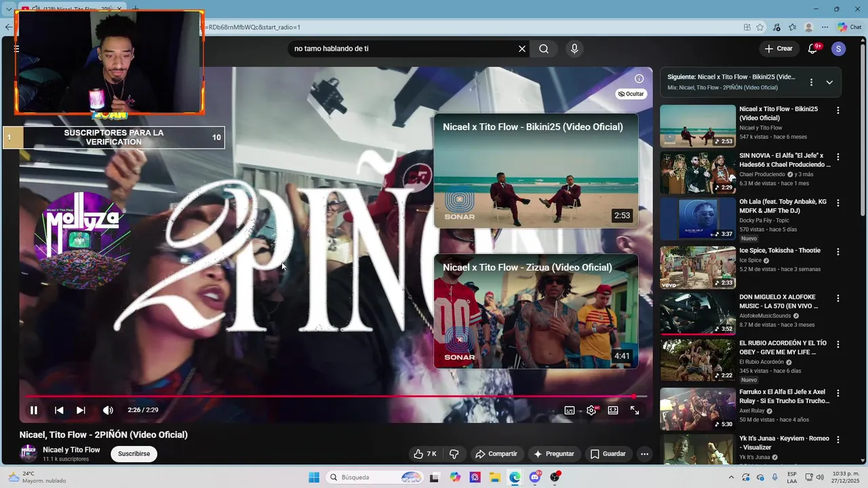
Task: Enter fullscreen mode
Action: [635, 410]
